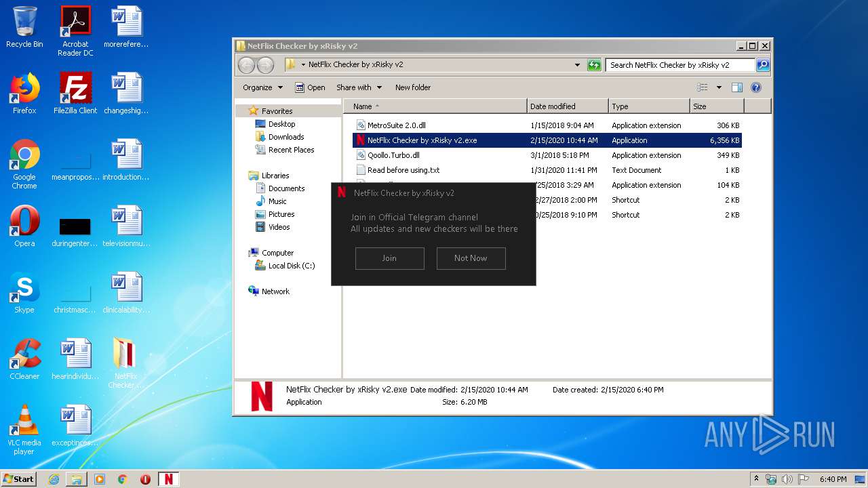Select Google Chrome desktop icon
Screen dimensions: 868x488
pos(24,164)
